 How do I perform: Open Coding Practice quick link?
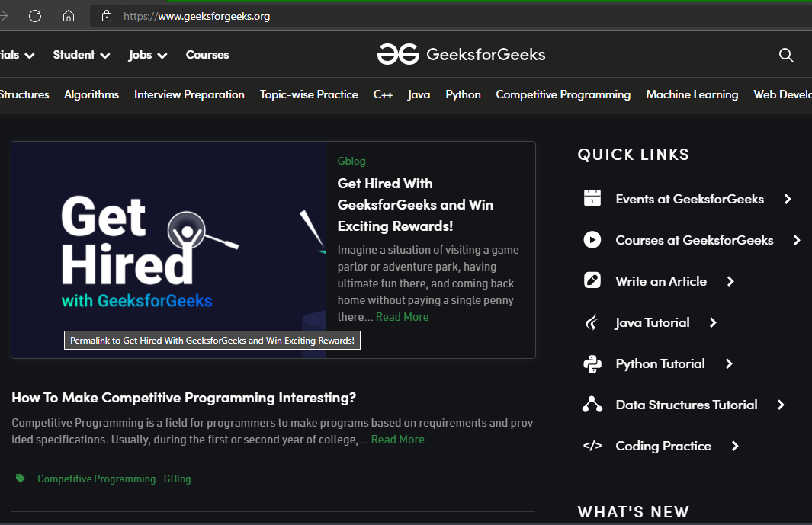(x=663, y=446)
